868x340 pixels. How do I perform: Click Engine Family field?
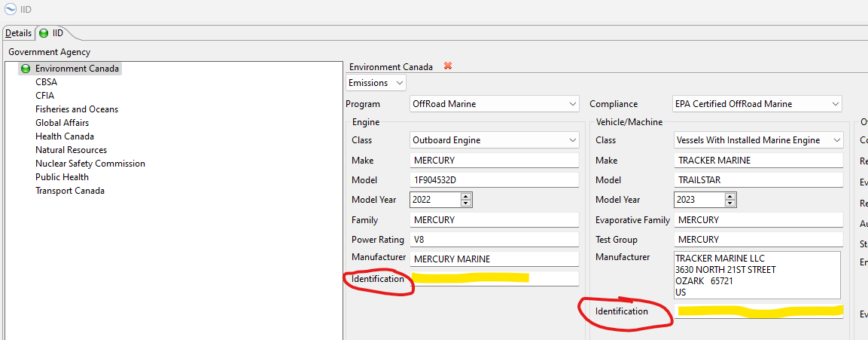pos(495,219)
